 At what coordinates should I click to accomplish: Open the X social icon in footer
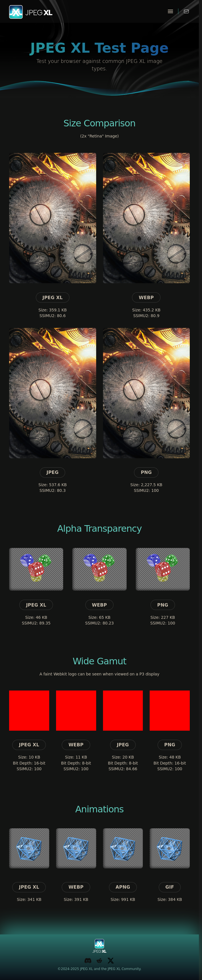111,961
